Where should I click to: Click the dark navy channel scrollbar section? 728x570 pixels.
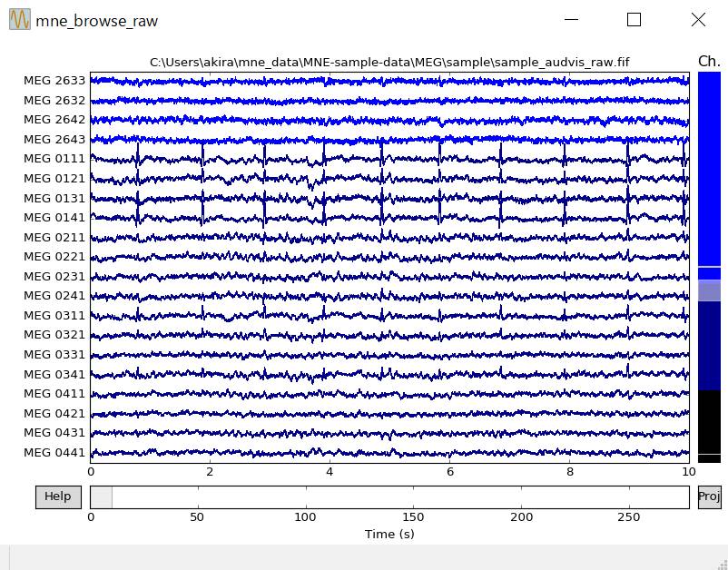click(x=709, y=345)
